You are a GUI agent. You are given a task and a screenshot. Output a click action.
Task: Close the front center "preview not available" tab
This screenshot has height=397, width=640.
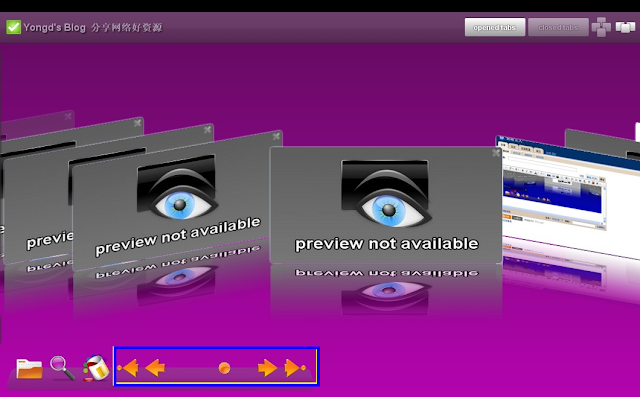tap(496, 153)
